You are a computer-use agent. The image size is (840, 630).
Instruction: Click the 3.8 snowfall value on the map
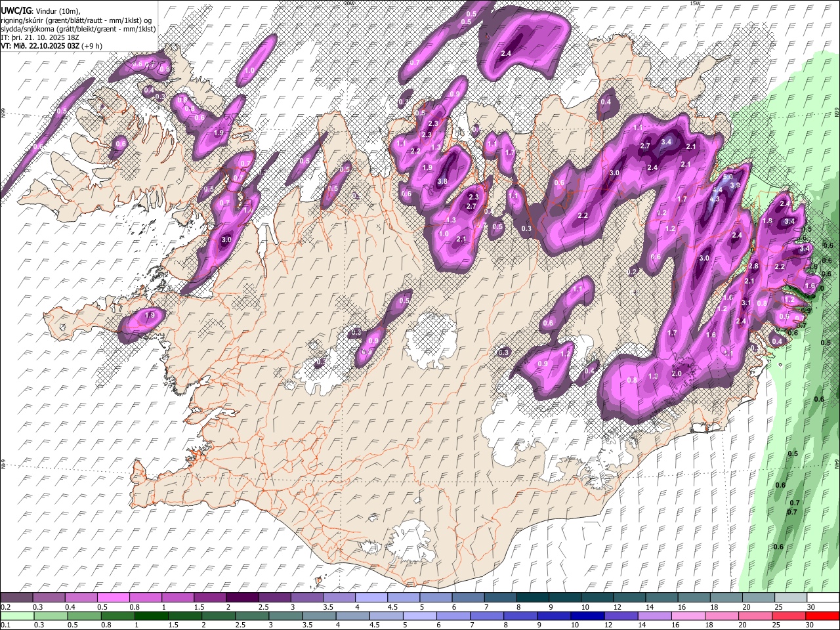point(442,182)
